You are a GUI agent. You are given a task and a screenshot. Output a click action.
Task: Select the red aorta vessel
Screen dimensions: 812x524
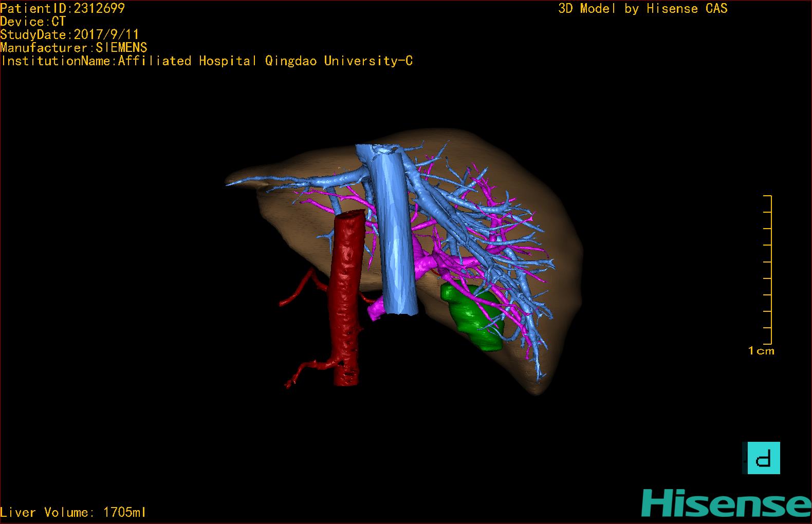pyautogui.click(x=347, y=298)
